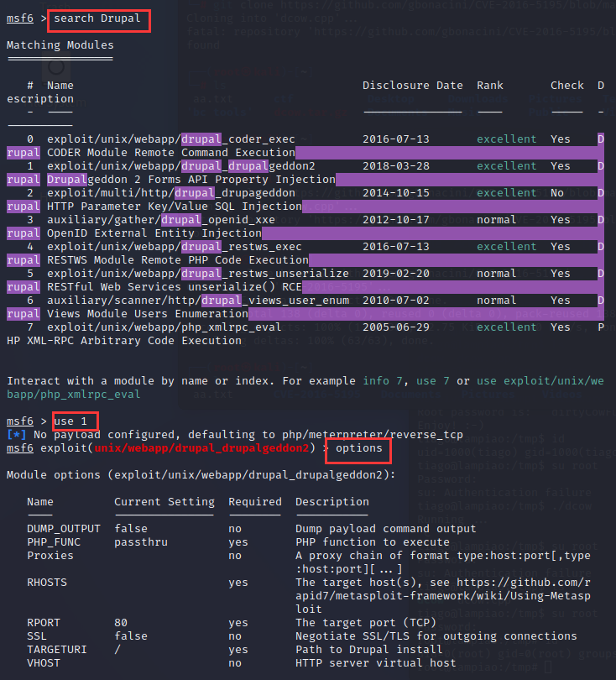Click 'Dump payload command output' description

(386, 529)
